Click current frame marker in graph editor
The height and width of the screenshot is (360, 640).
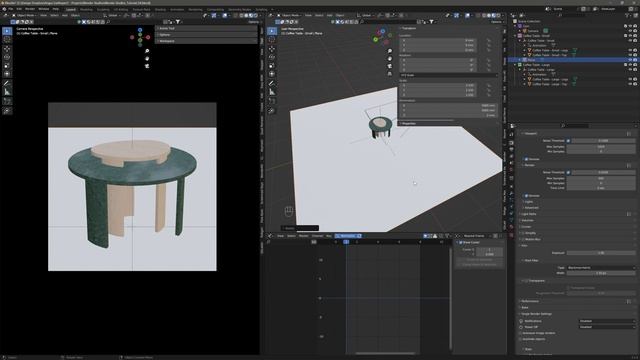(346, 242)
